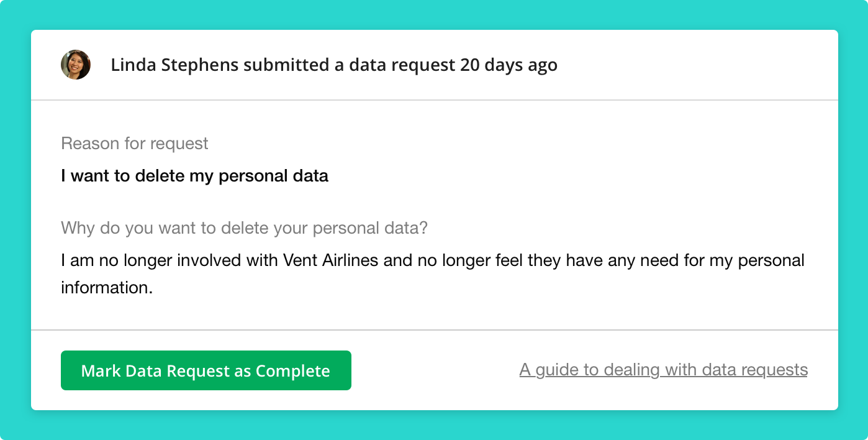Click the 'Why do you want to delete' question
The image size is (868, 440).
pyautogui.click(x=245, y=228)
